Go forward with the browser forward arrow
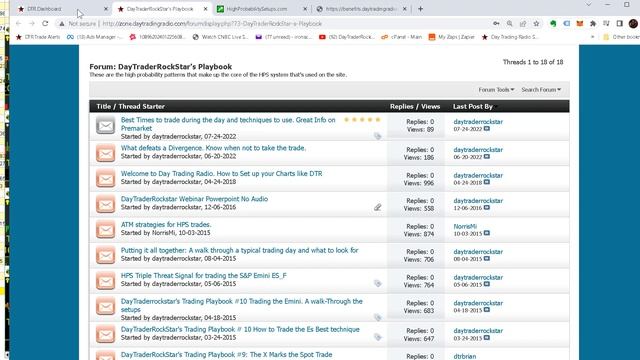The image size is (640, 360). point(32,24)
